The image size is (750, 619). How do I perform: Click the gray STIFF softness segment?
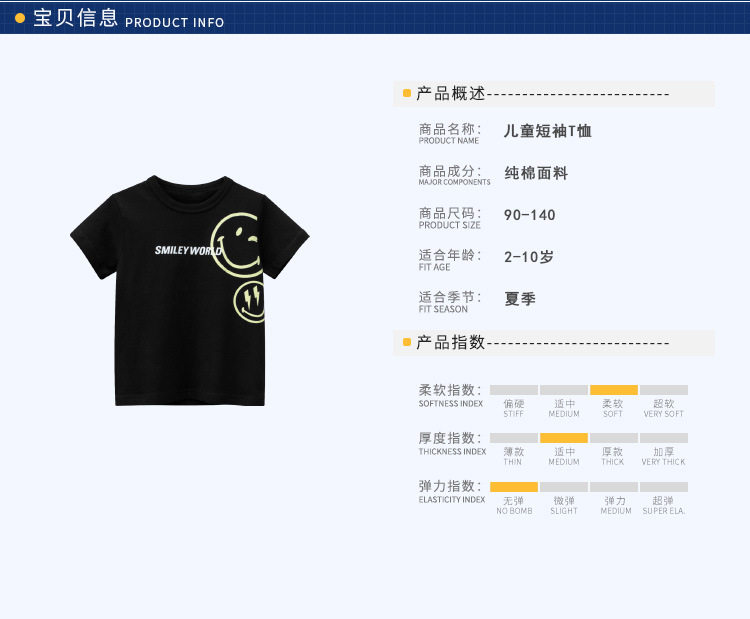514,390
